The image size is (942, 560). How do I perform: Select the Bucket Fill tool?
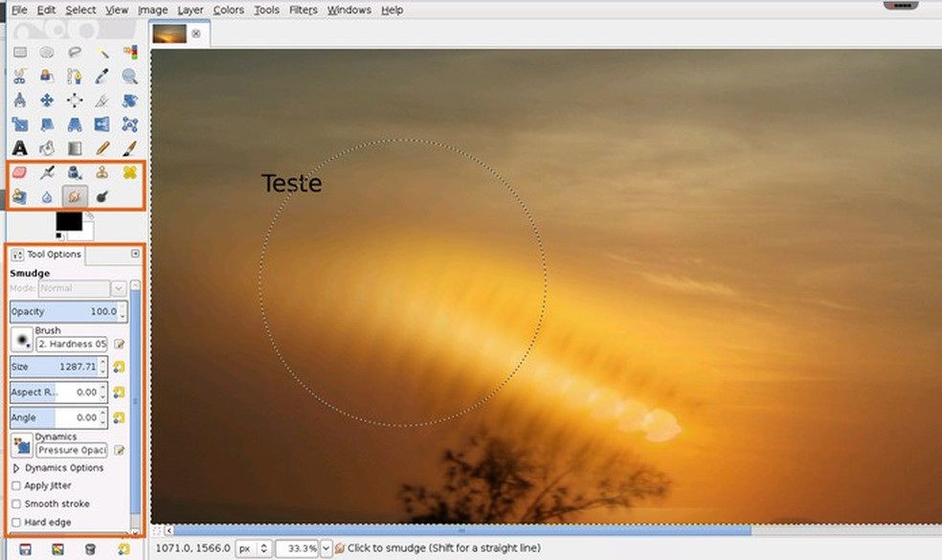coord(47,147)
